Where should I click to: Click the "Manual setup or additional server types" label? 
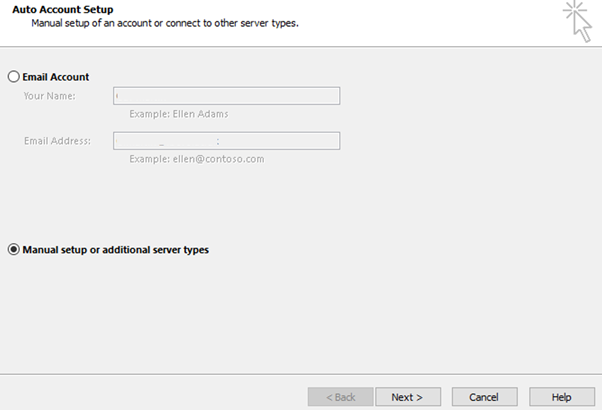pyautogui.click(x=115, y=250)
